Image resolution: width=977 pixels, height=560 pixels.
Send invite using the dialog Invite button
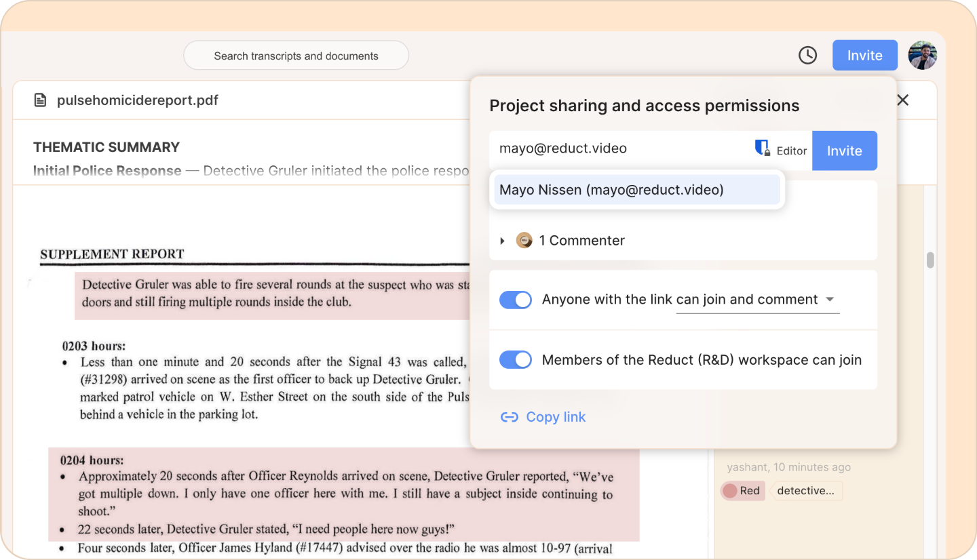(x=845, y=151)
